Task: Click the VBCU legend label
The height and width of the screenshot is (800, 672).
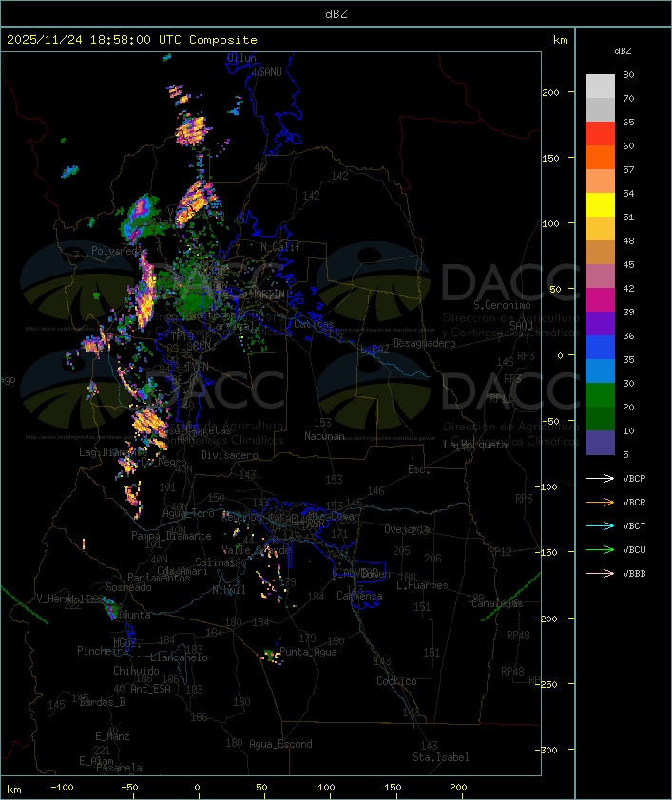Action: [x=634, y=549]
